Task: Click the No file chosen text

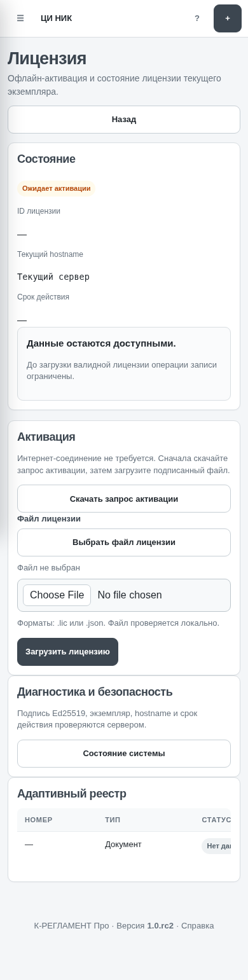Action: click(x=130, y=595)
